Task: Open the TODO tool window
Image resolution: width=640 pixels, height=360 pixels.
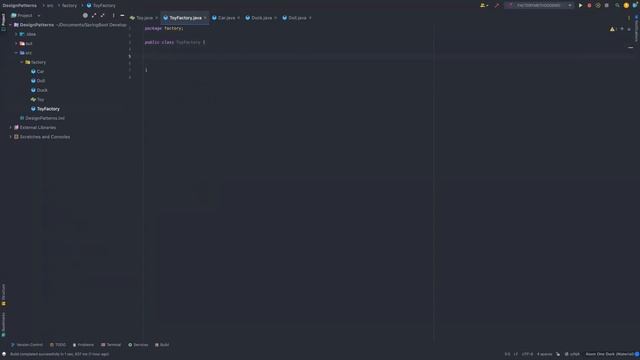Action: click(x=58, y=345)
